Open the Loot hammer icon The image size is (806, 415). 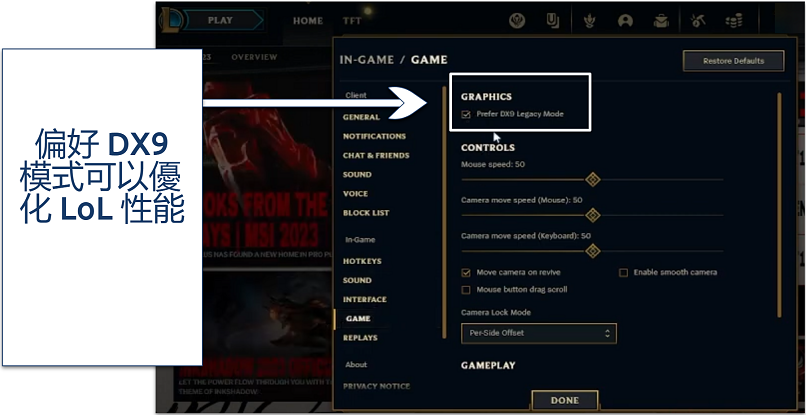click(x=698, y=21)
